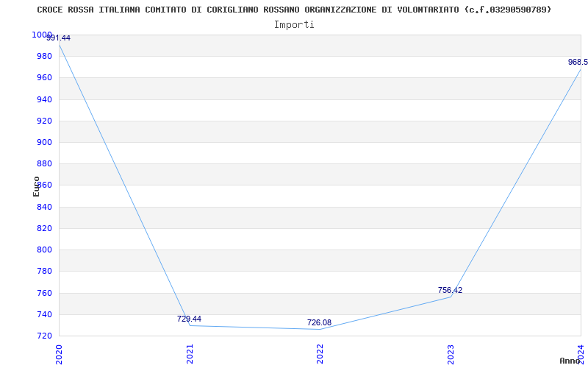Click the 2024 x-axis label

pos(581,354)
